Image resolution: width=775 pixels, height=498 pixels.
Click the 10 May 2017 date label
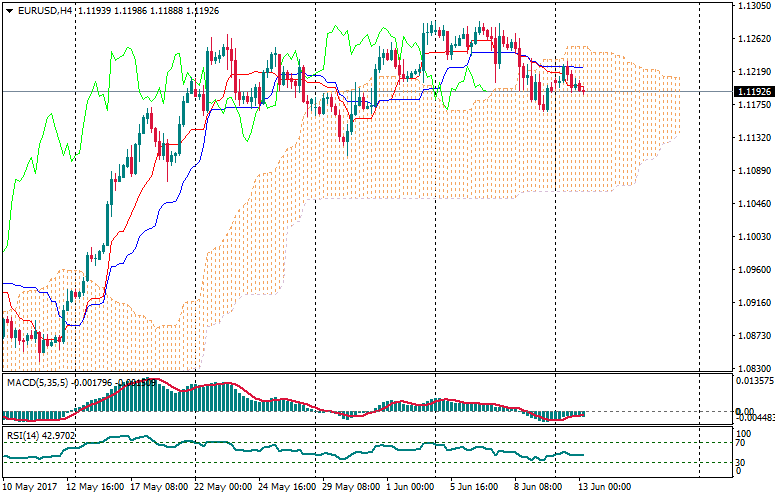pyautogui.click(x=31, y=487)
